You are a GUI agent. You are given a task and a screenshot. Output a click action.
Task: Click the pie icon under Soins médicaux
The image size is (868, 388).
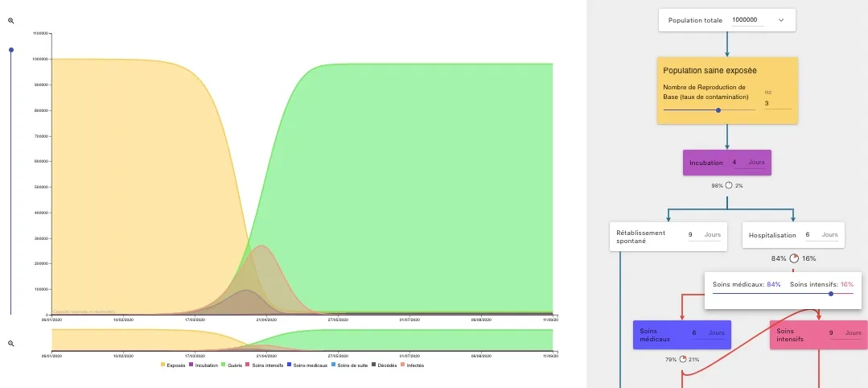[x=683, y=359]
